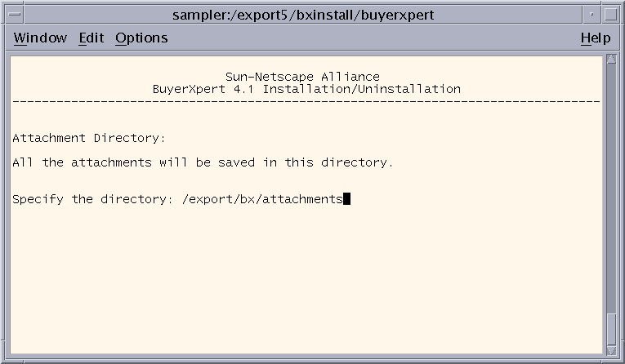Click the 'Sun-Netscape Alliance' header text

(302, 77)
